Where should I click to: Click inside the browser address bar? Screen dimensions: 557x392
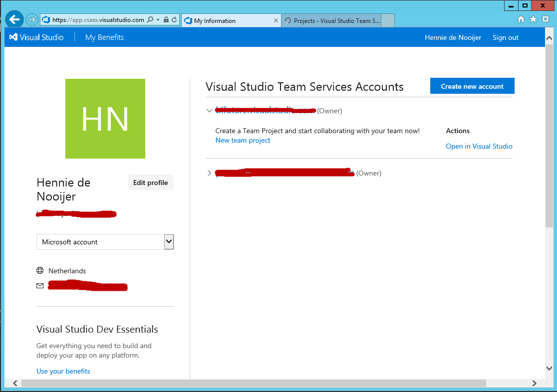100,20
